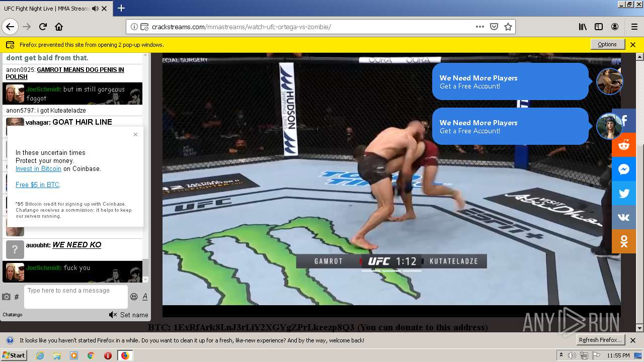Show site information icon in address bar
644x362 pixels.
134,27
